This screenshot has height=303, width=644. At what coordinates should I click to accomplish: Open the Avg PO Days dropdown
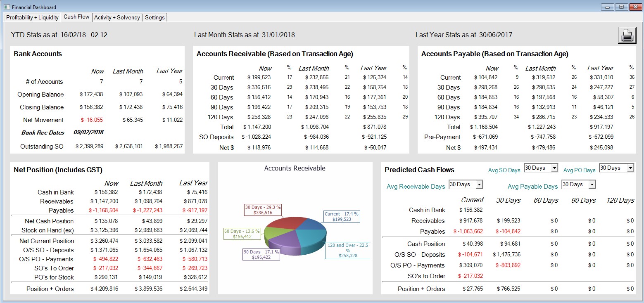(x=630, y=168)
